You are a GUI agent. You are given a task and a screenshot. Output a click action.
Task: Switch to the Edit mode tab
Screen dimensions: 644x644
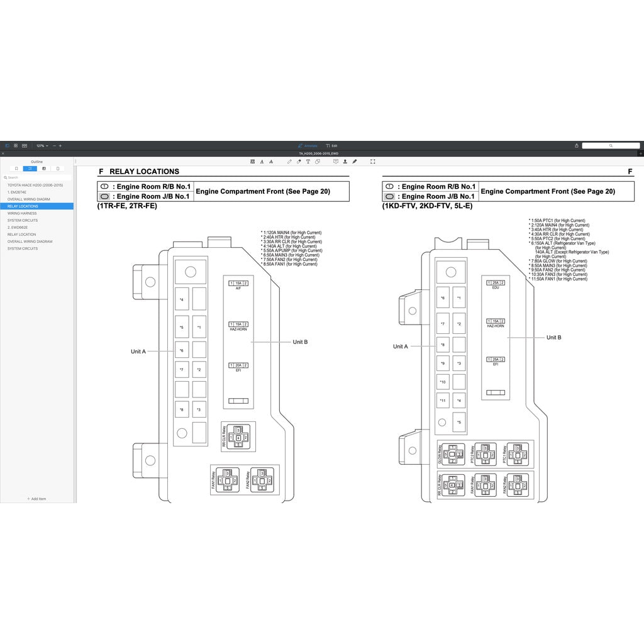tap(331, 145)
